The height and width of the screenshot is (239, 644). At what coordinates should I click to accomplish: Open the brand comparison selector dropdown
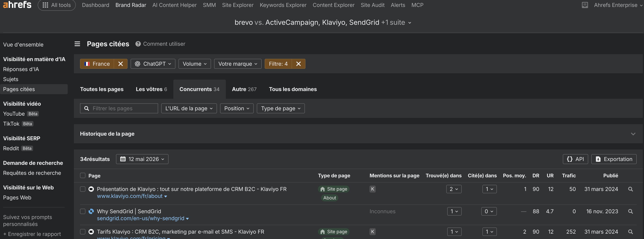pyautogui.click(x=323, y=22)
